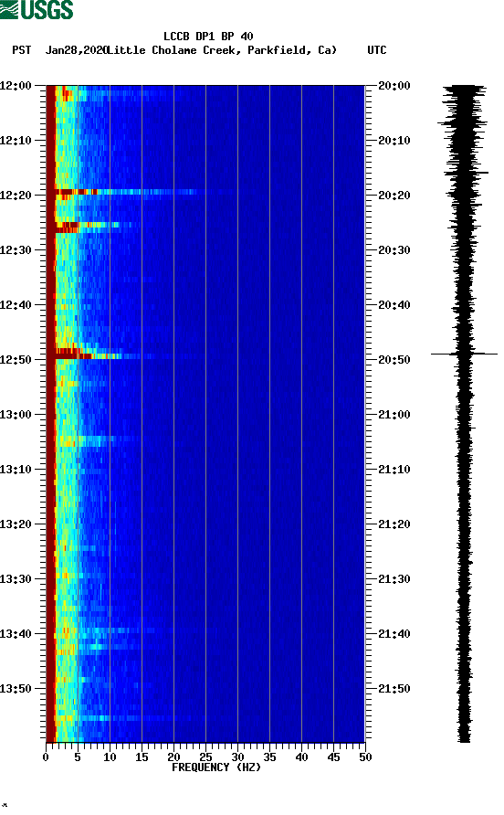Click the '12:00' PST time label

(x=16, y=86)
